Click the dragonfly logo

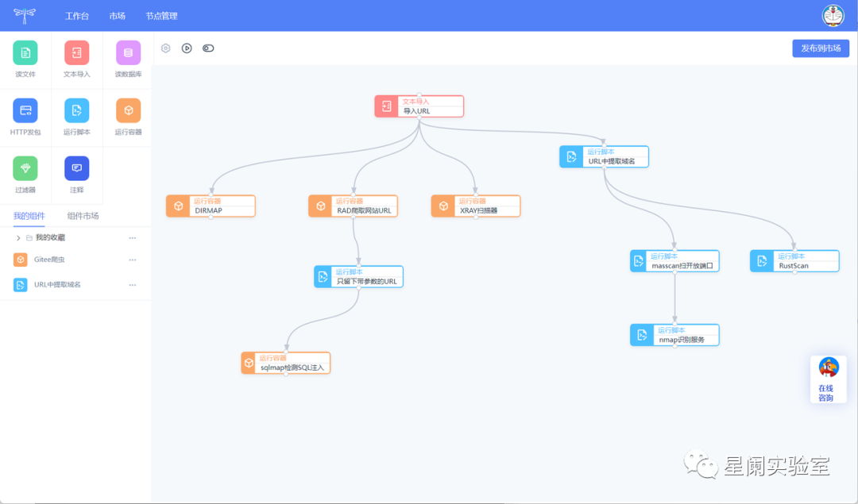pos(25,15)
